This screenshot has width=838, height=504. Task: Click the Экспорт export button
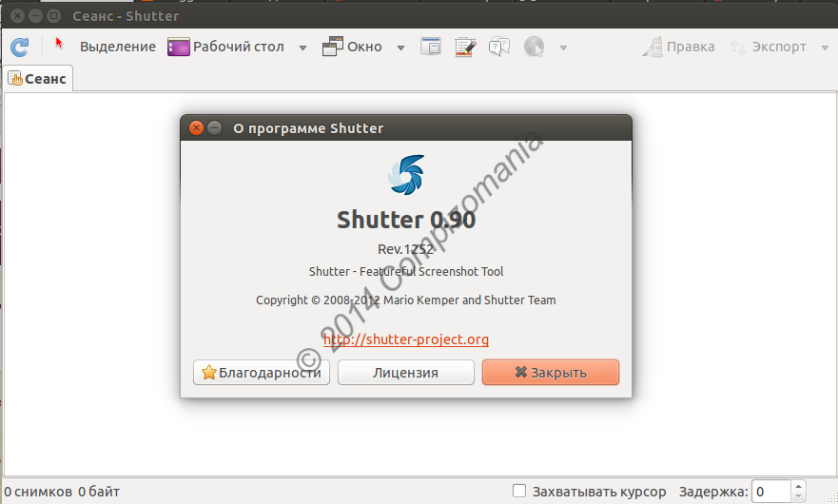tap(768, 47)
